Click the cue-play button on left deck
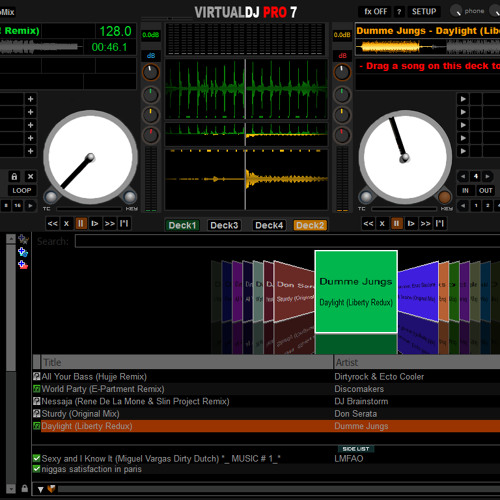Viewport: 500px width, 500px height. pyautogui.click(x=95, y=223)
